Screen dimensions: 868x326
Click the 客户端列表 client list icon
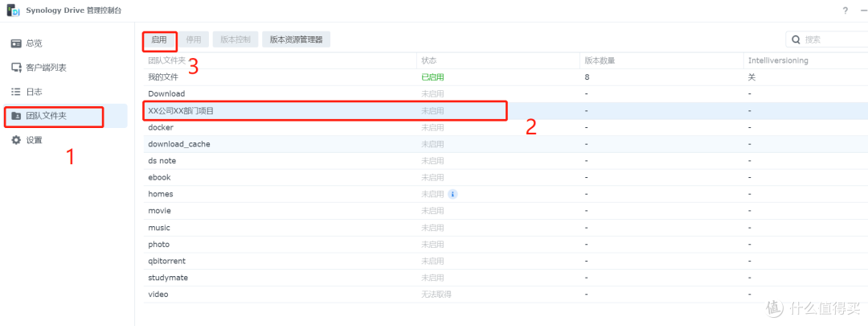(16, 68)
